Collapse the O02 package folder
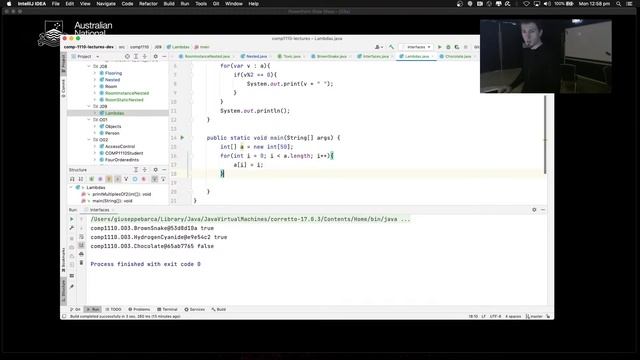This screenshot has height=360, width=640. tap(89, 140)
